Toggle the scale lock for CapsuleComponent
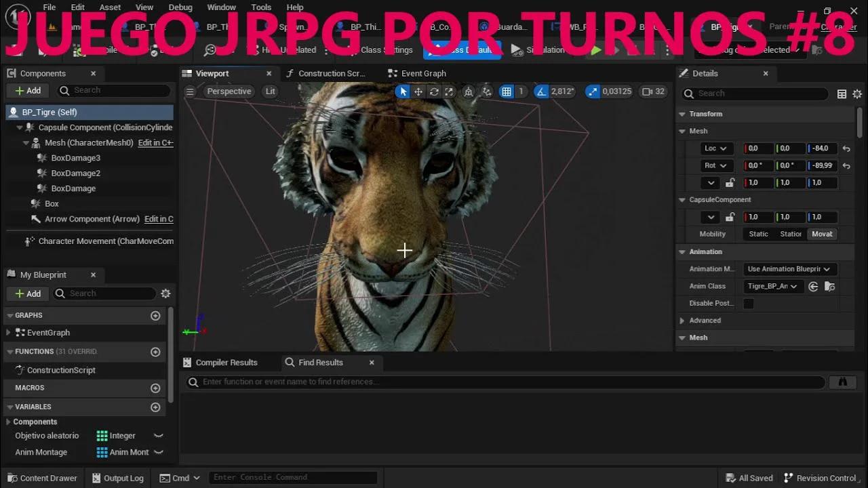Image resolution: width=868 pixels, height=488 pixels. coord(730,216)
